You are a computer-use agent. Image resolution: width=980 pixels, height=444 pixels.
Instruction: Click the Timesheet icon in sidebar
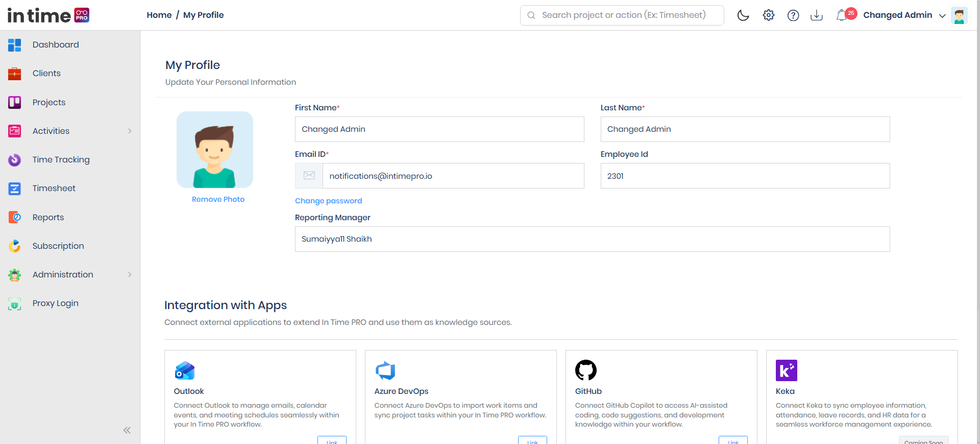pos(15,189)
